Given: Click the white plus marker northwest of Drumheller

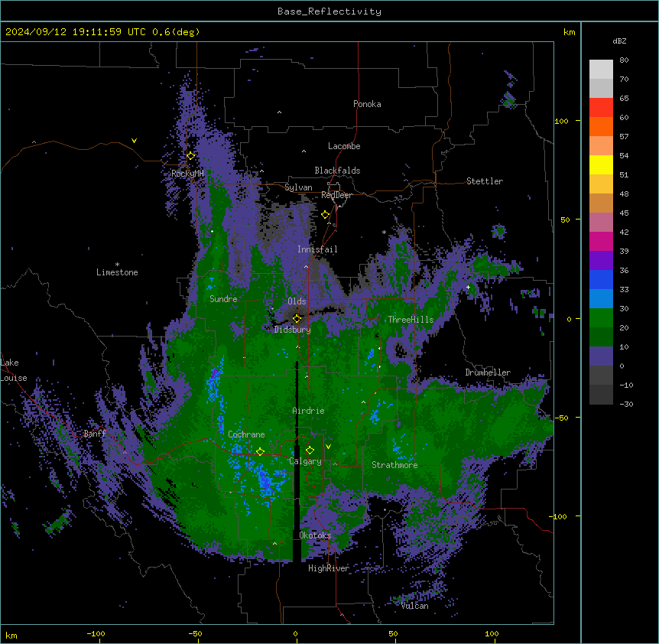Looking at the screenshot, I should click(x=468, y=287).
